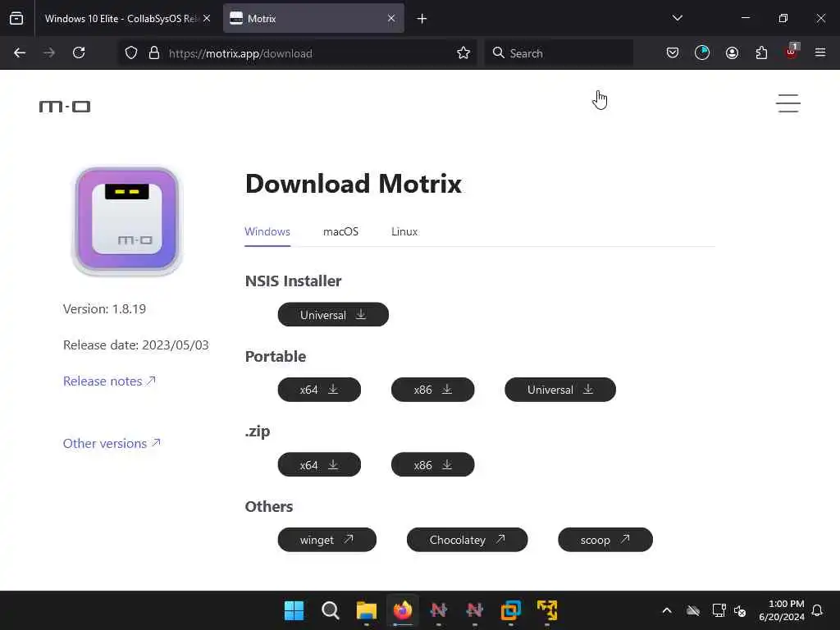Switch to the Linux download tab
The height and width of the screenshot is (630, 840).
pos(404,231)
